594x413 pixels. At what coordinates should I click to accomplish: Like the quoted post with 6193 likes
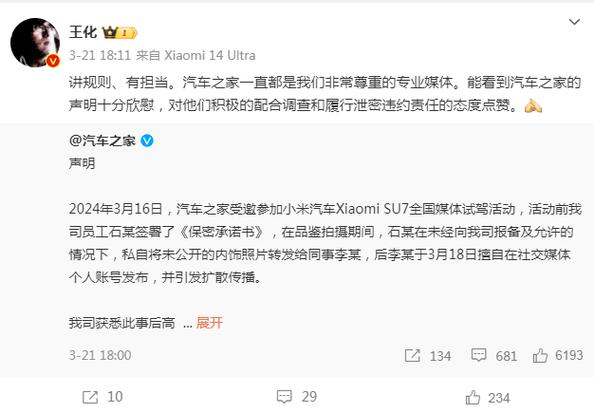tap(540, 355)
